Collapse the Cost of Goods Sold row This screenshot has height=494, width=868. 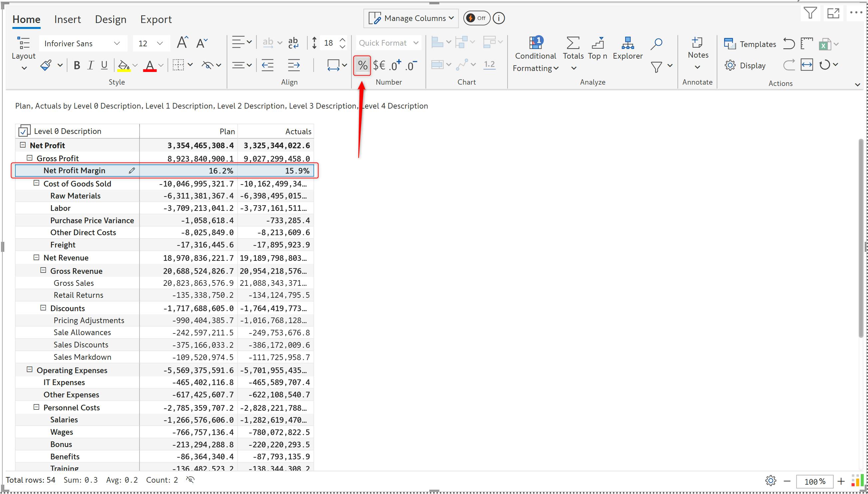pyautogui.click(x=36, y=183)
